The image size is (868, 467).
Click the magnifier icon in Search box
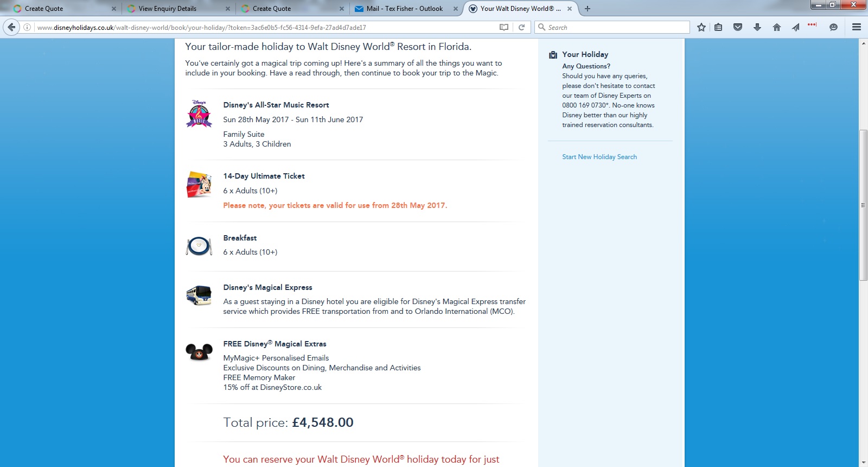(x=541, y=27)
